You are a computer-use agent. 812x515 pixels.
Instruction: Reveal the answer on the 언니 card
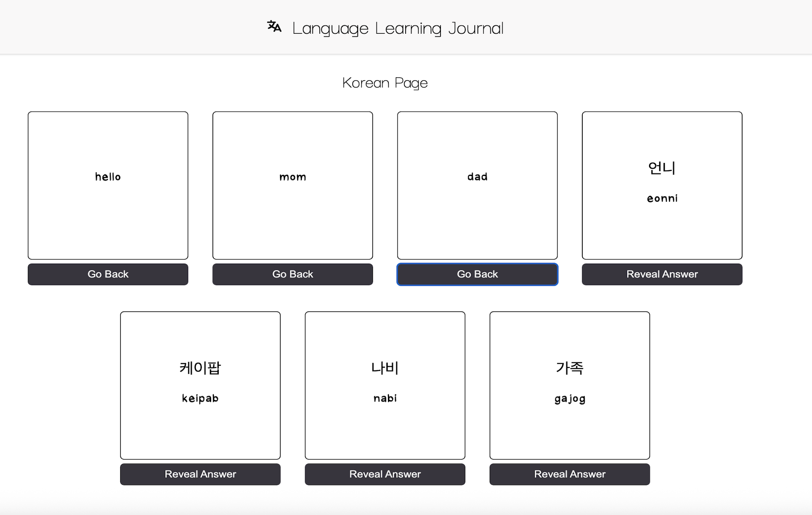(x=662, y=274)
